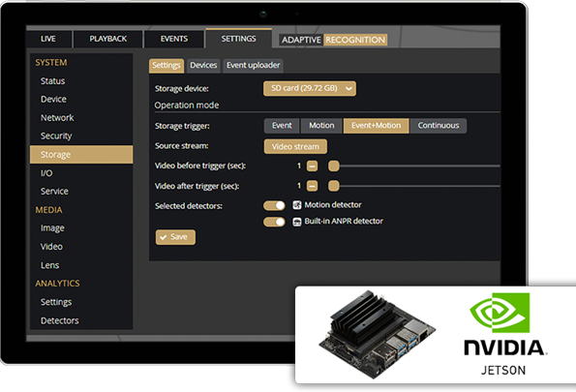Screen dimensions: 576x392
Task: Click the Motion detector icon
Action: coord(297,205)
